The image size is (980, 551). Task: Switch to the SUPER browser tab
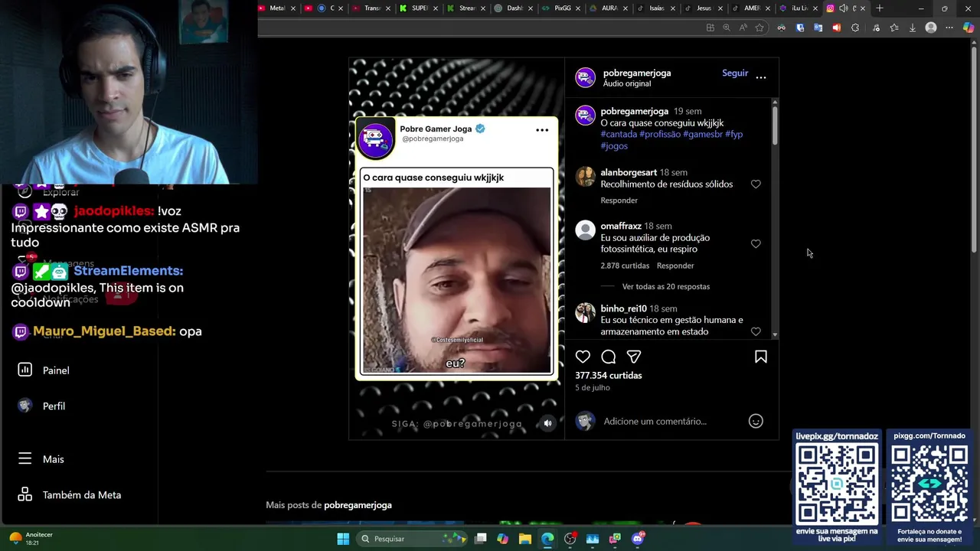click(418, 8)
